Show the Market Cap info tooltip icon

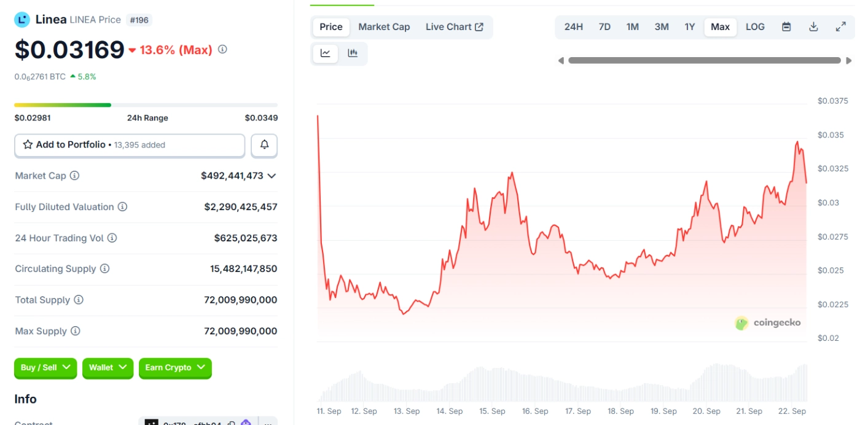coord(74,176)
